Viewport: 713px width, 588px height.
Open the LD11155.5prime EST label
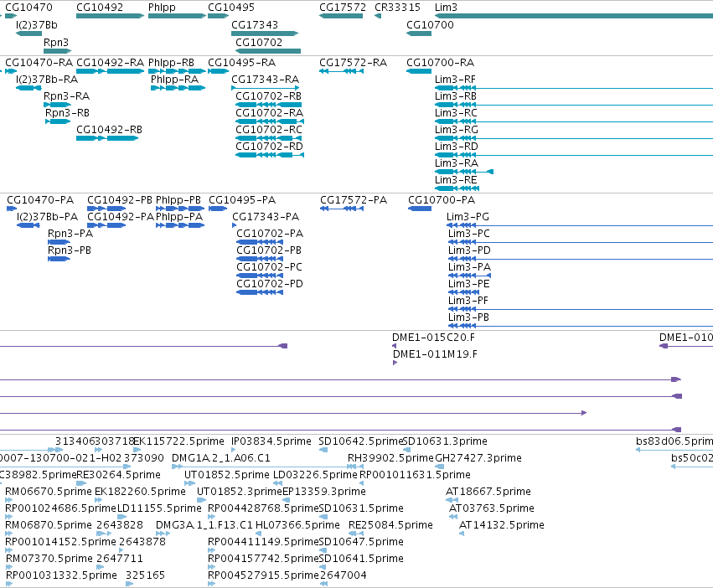(x=159, y=508)
